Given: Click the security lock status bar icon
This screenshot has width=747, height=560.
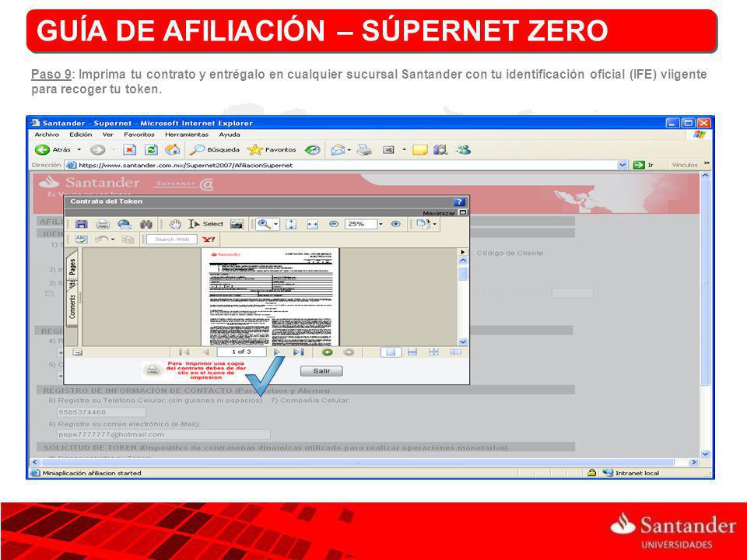Looking at the screenshot, I should point(591,473).
